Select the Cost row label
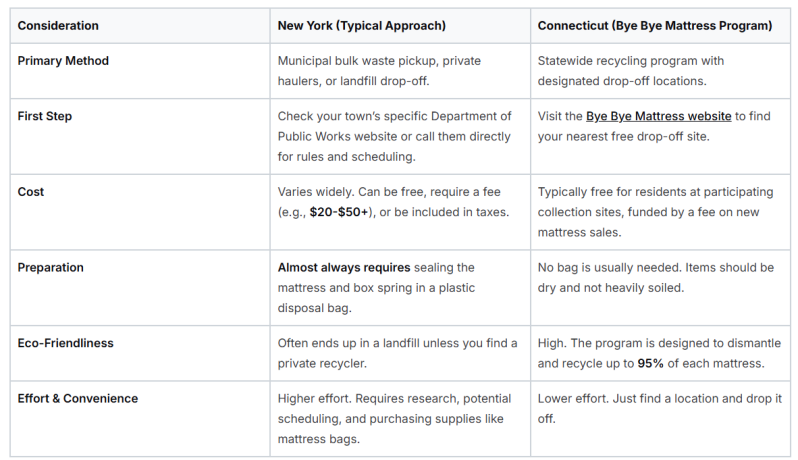This screenshot has width=798, height=460. pyautogui.click(x=31, y=192)
